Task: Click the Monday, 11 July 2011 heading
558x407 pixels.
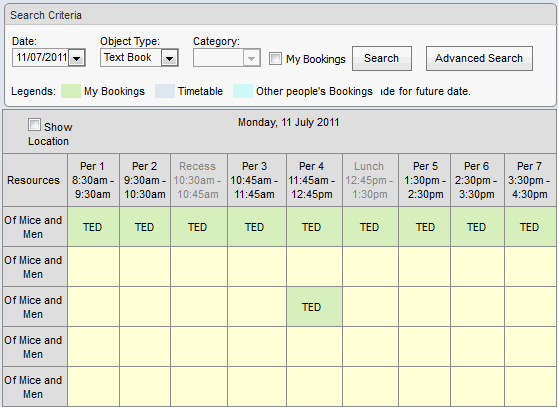Action: 288,122
